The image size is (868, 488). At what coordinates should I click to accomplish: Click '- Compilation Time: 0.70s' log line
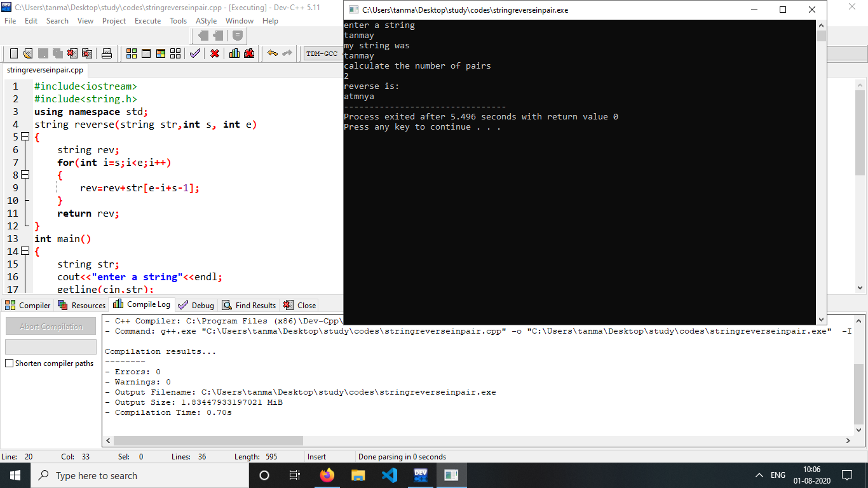point(168,412)
